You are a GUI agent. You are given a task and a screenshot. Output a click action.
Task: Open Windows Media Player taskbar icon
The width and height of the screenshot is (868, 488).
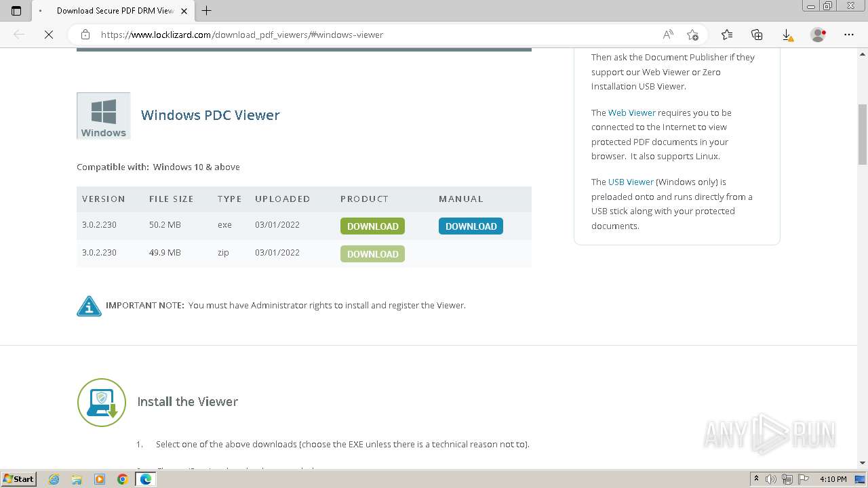pos(100,479)
